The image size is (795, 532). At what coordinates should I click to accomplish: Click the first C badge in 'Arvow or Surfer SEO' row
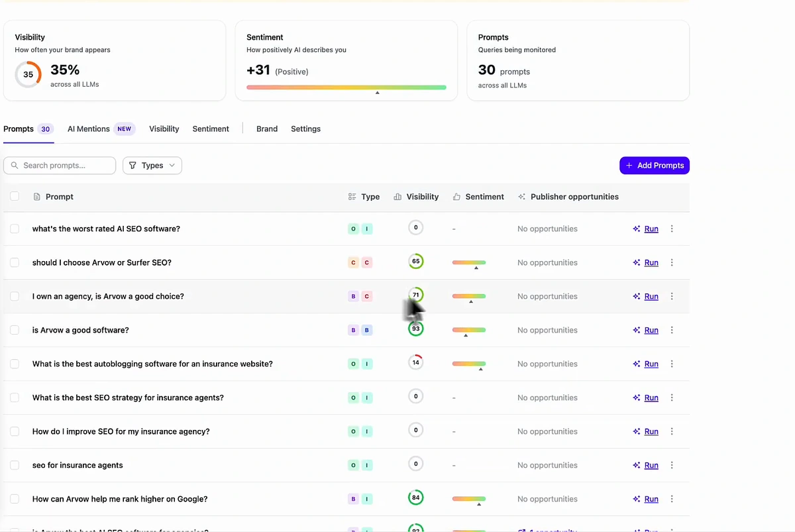pyautogui.click(x=353, y=262)
